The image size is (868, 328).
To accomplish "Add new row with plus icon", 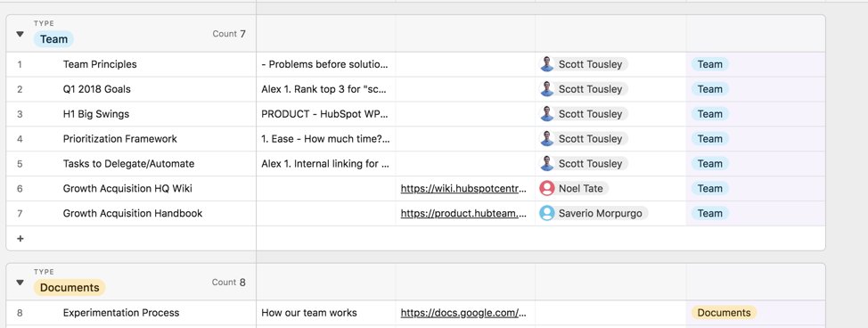I will [20, 239].
